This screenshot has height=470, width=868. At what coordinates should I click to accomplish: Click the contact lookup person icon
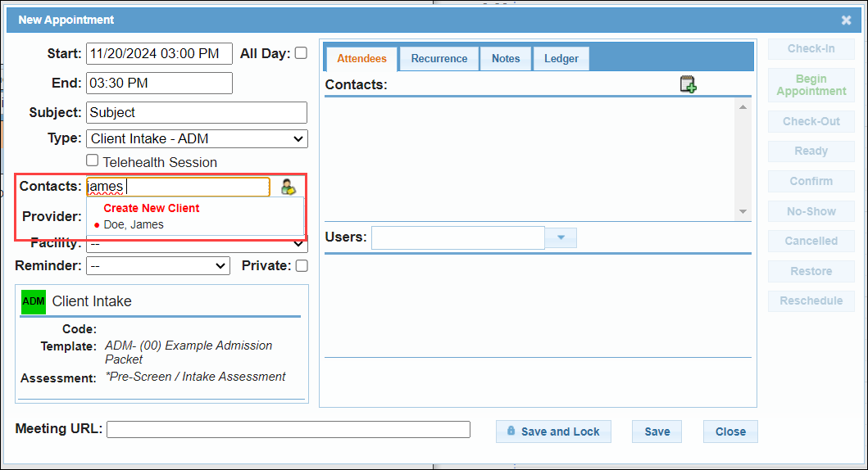pos(288,187)
